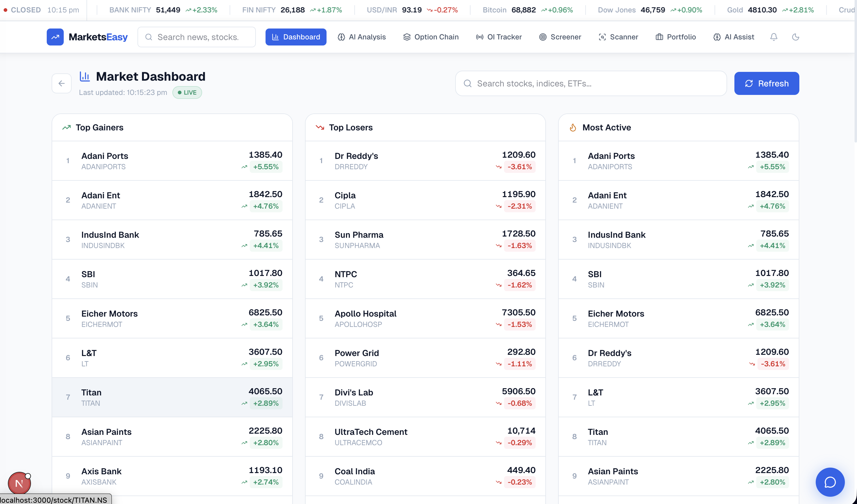This screenshot has height=504, width=857.
Task: Open Apollo Hospital in Top Losers
Action: 425,318
